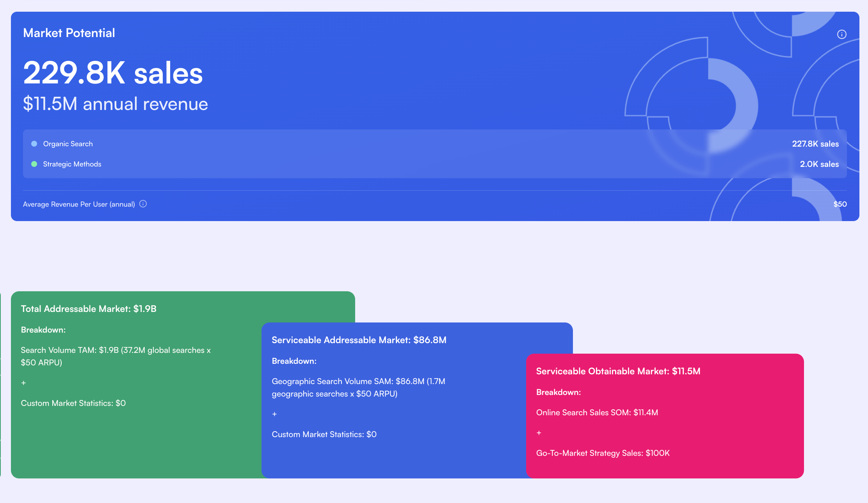Viewport: 868px width, 503px height.
Task: Click the Average Revenue Per User info icon
Action: click(x=143, y=204)
